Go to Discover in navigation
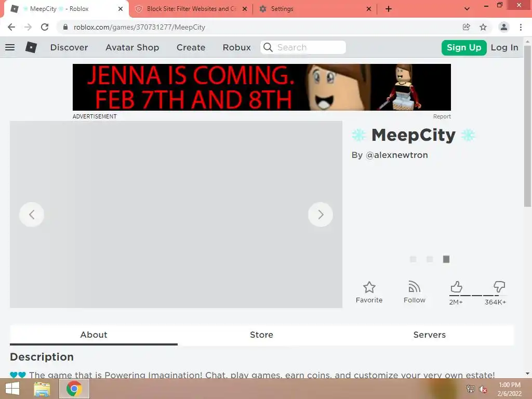 (69, 47)
